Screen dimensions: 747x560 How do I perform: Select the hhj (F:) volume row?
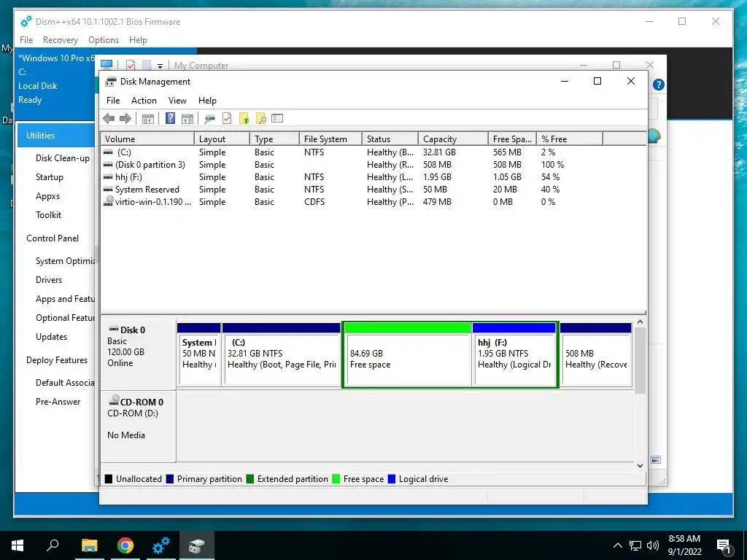coord(373,177)
